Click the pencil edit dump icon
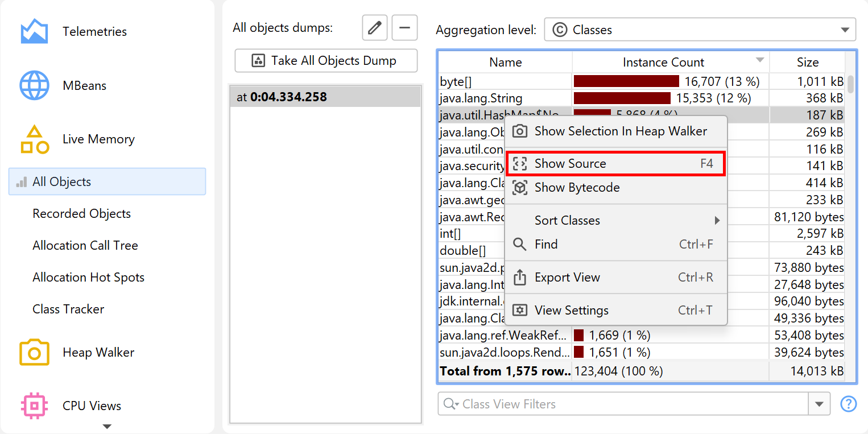The height and width of the screenshot is (434, 868). coord(374,28)
